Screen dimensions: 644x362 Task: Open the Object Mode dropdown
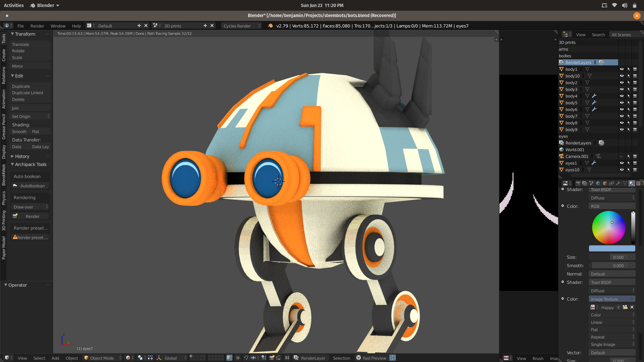(x=103, y=358)
